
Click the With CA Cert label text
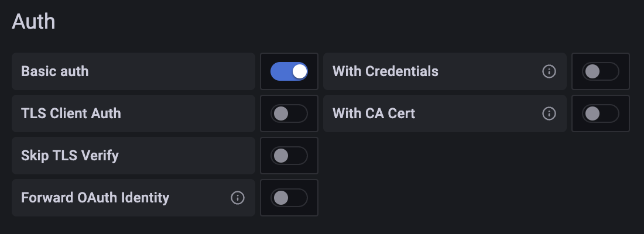374,113
